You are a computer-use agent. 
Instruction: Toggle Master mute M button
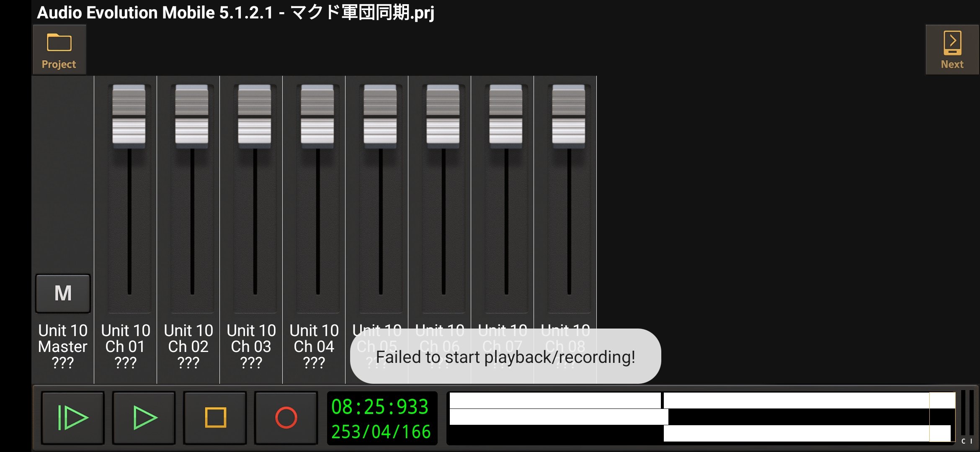[x=63, y=293]
